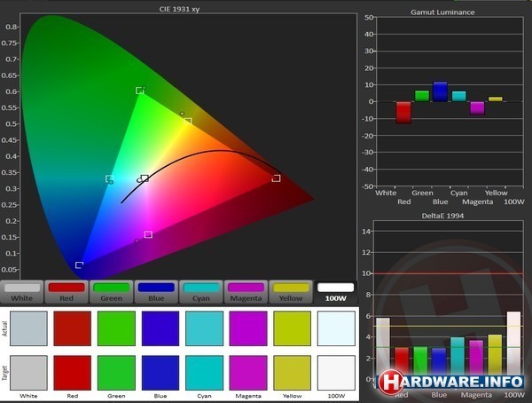Click the Actual Magenta swatch
Screen dimensions: 532x403
[x=248, y=328]
